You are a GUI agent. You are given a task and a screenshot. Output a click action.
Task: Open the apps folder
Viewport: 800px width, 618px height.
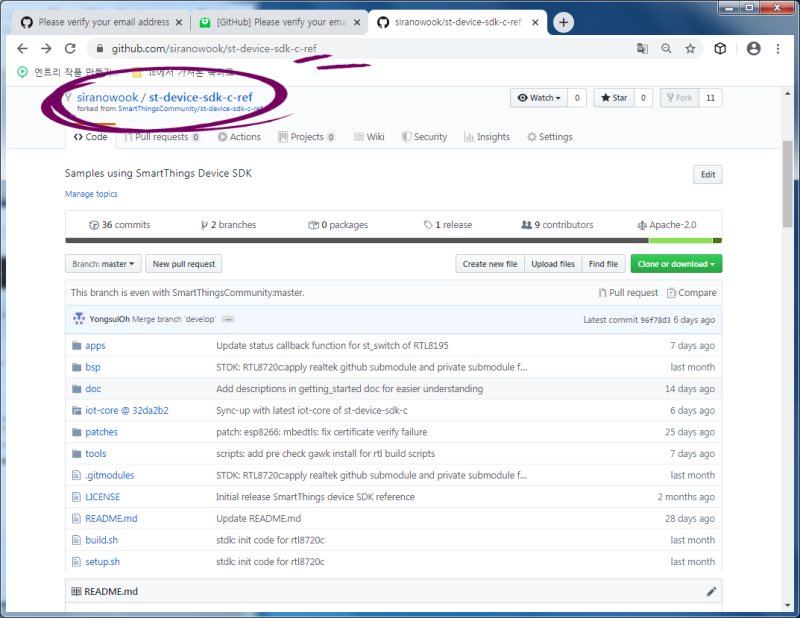coord(95,345)
